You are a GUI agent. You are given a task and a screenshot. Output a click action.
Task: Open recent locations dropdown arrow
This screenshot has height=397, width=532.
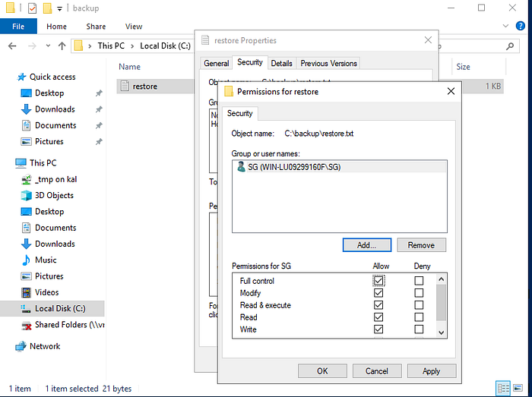click(x=48, y=46)
